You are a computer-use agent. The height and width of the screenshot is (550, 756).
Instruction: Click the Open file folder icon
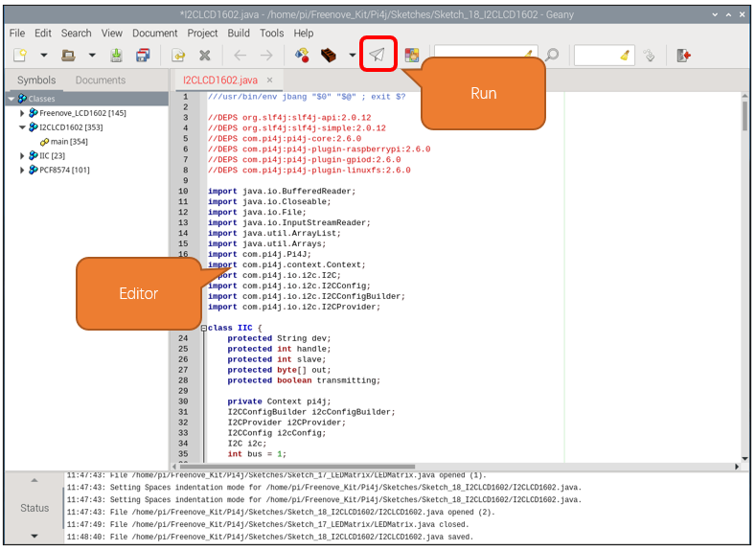(x=68, y=55)
